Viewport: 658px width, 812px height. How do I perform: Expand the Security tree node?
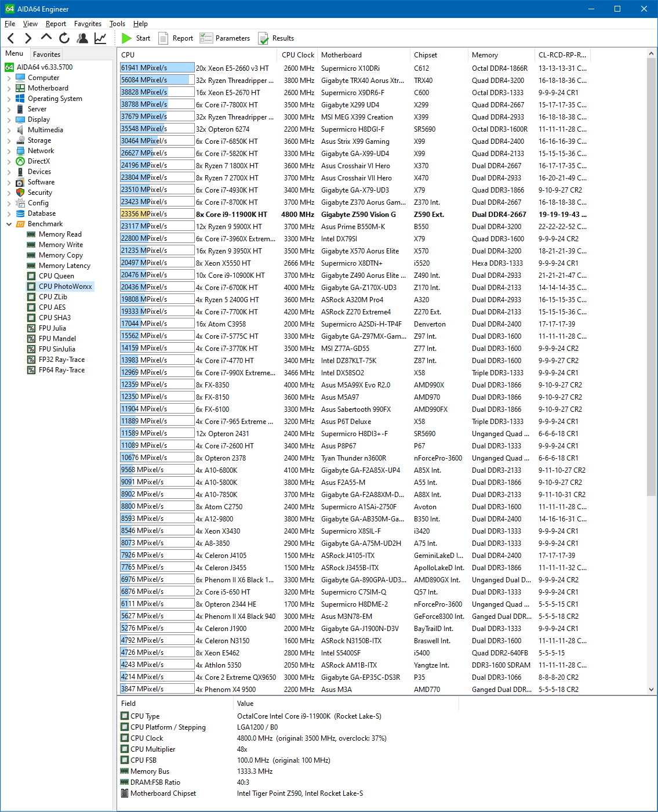9,193
